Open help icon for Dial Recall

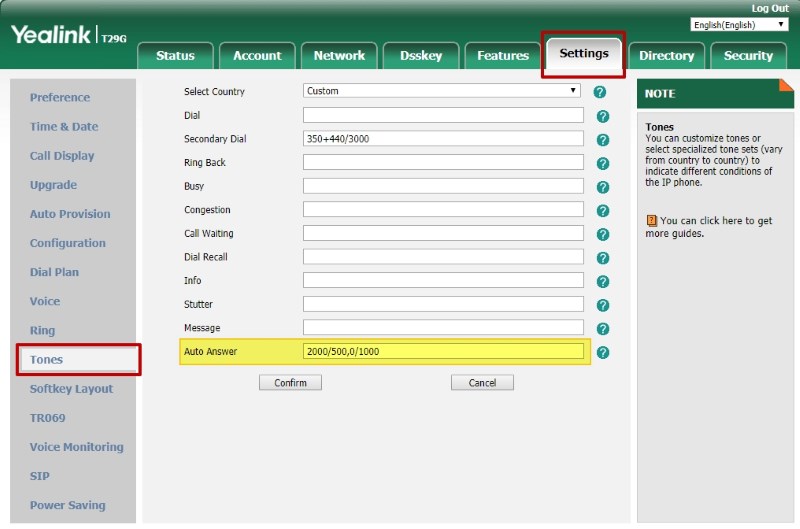603,258
